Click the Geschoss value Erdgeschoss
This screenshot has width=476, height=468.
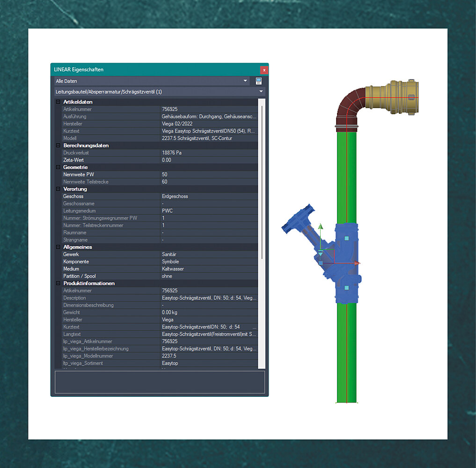coord(208,197)
